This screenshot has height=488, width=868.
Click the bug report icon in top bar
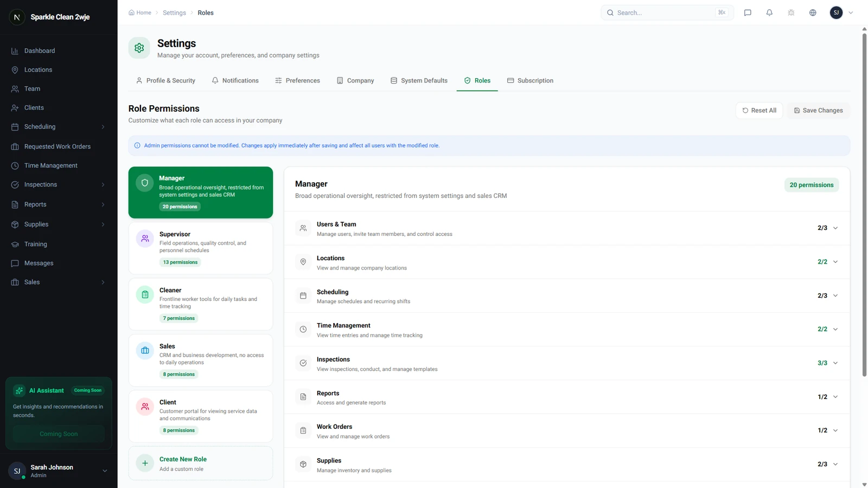791,12
